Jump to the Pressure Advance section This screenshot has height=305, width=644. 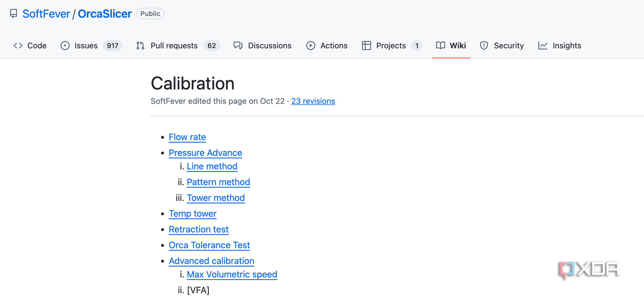[205, 153]
